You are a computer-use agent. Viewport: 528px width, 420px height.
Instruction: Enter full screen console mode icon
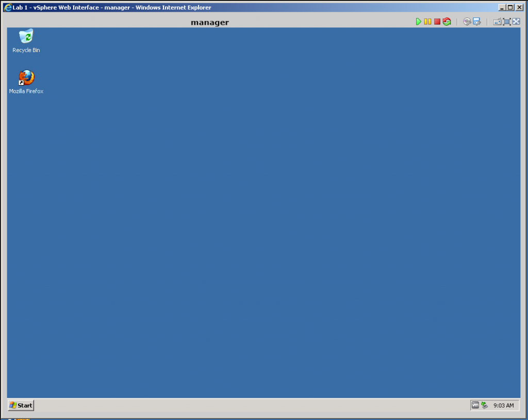(507, 22)
